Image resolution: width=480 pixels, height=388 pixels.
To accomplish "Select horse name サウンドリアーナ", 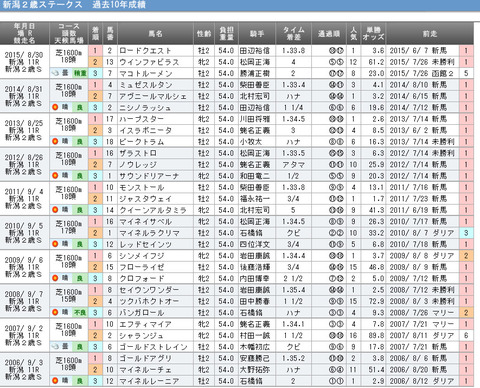I will (x=149, y=176).
